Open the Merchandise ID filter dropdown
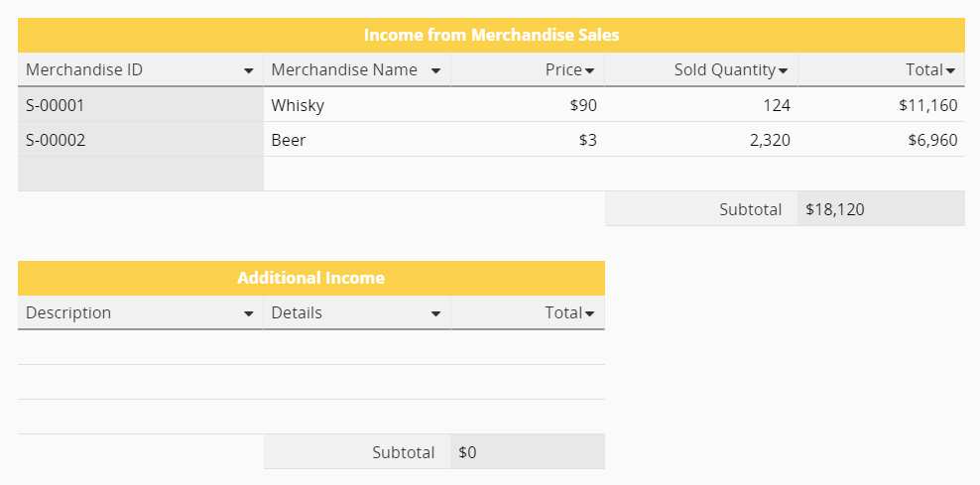This screenshot has width=980, height=485. [248, 71]
